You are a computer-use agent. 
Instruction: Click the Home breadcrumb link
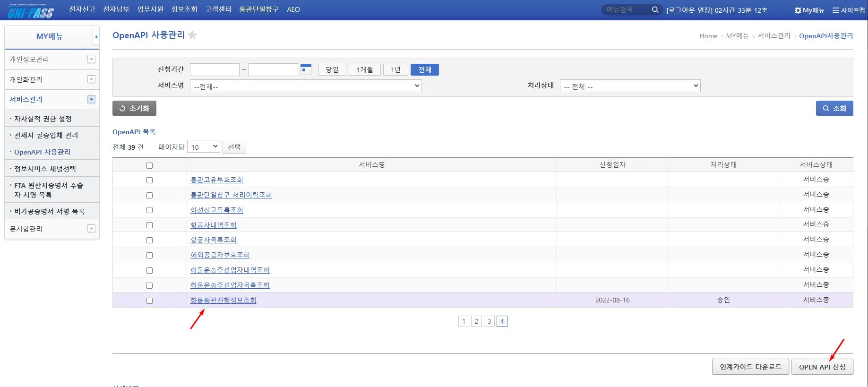(x=708, y=36)
